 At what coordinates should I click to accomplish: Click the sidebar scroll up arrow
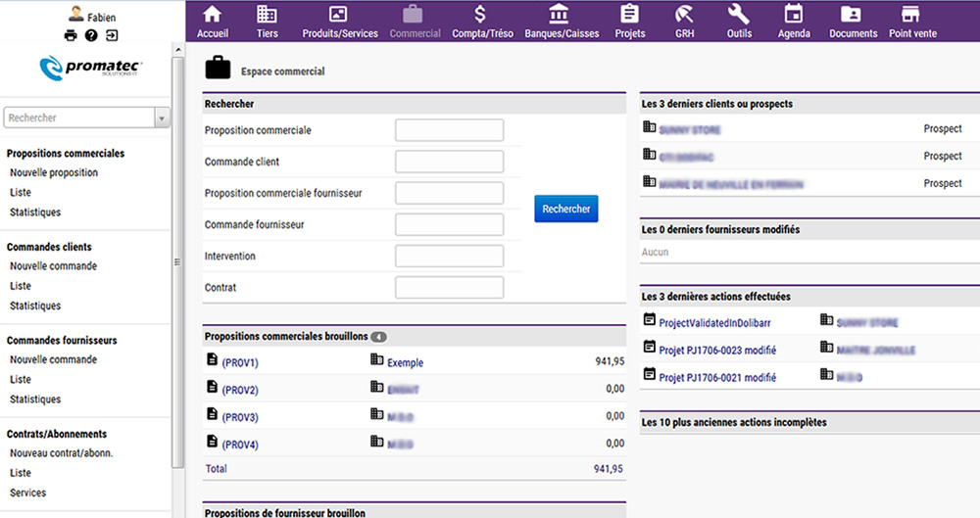tap(178, 49)
